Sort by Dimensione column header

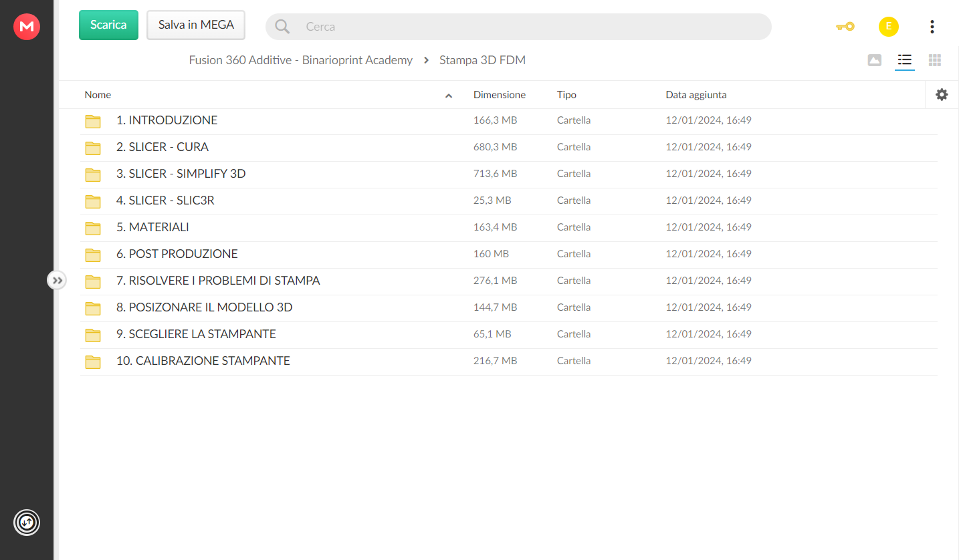[x=500, y=95]
